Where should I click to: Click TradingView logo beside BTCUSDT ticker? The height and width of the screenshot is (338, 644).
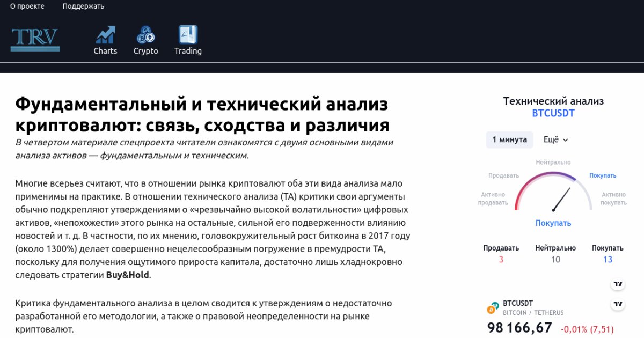click(x=618, y=304)
